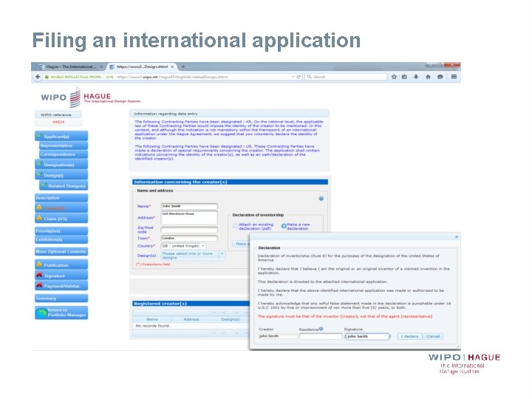
Task: Close the Declaration dialog with X
Action: [457, 237]
